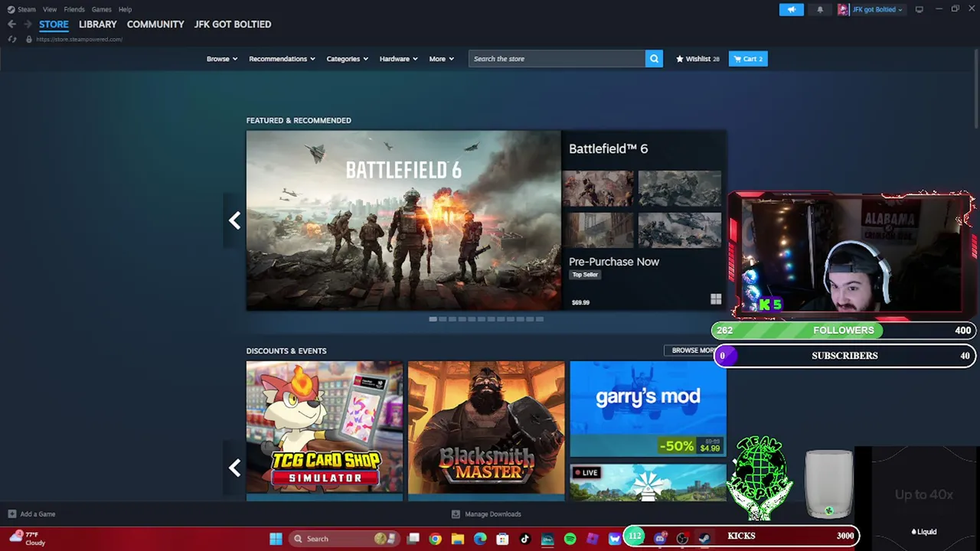This screenshot has height=551, width=980.
Task: View second Battlefield 6 screenshot thumbnail
Action: pos(680,188)
